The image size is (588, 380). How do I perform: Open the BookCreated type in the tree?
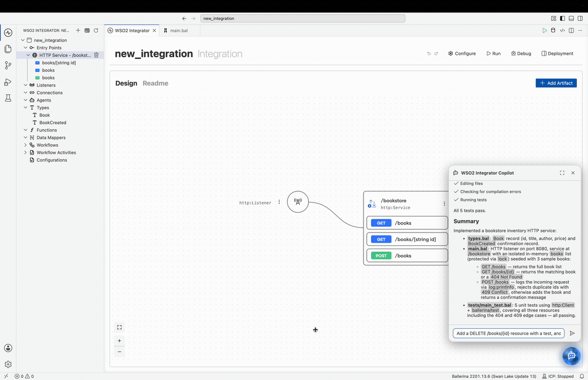tap(52, 123)
